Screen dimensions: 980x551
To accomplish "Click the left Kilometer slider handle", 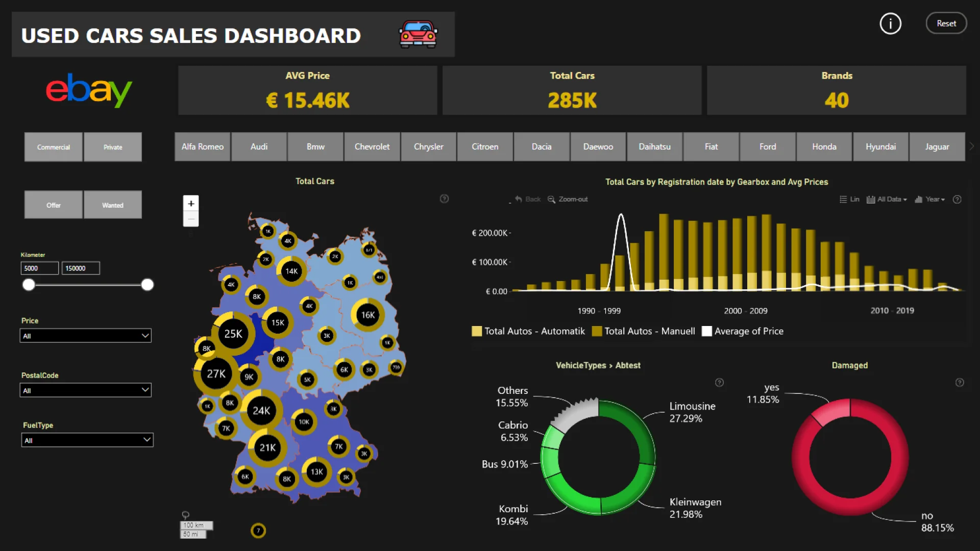I will pyautogui.click(x=29, y=285).
